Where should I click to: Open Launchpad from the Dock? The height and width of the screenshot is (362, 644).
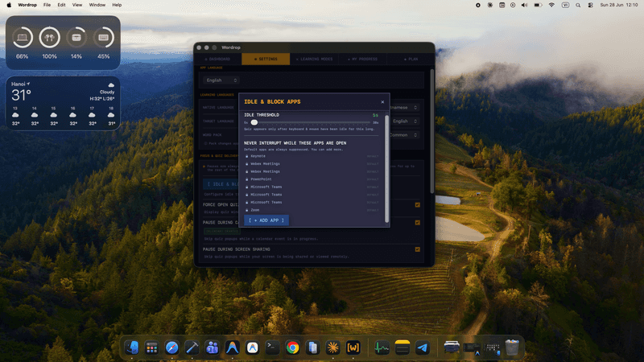click(152, 348)
